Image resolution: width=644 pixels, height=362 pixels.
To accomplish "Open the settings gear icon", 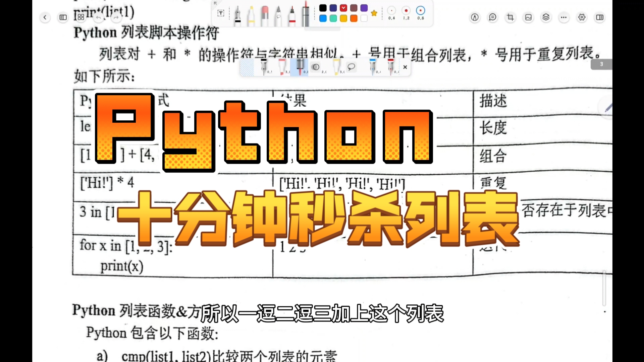I will tap(582, 17).
